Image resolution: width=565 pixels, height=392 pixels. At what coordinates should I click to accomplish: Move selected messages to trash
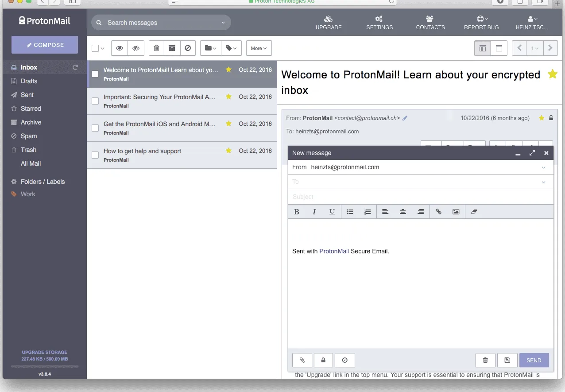(156, 48)
